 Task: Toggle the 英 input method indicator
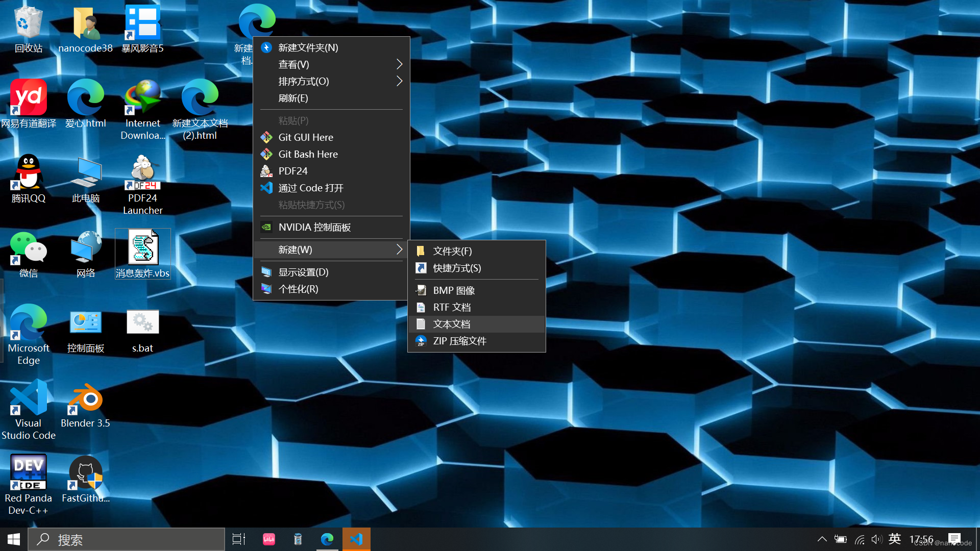coord(894,539)
